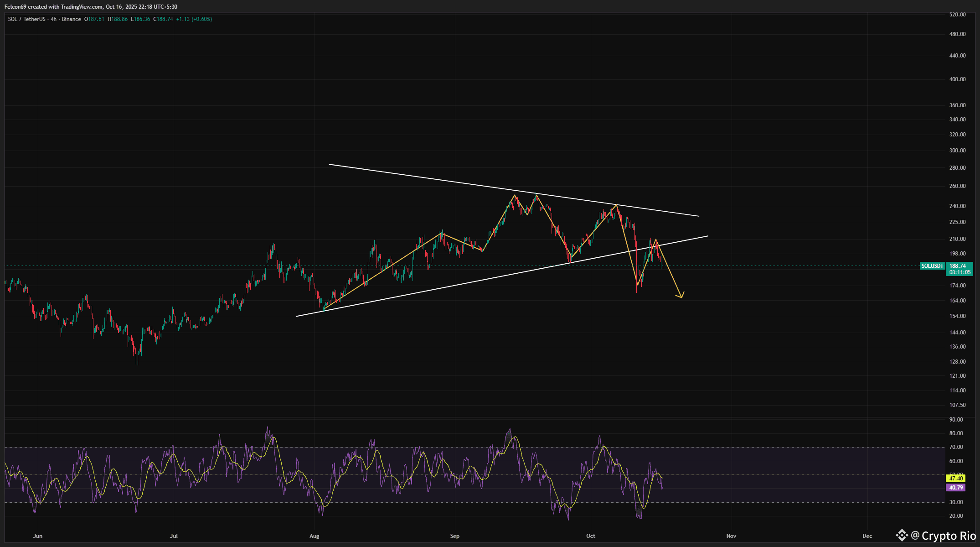The image size is (980, 547).
Task: Click the Felcon69 TradingView header text
Action: pyautogui.click(x=91, y=7)
